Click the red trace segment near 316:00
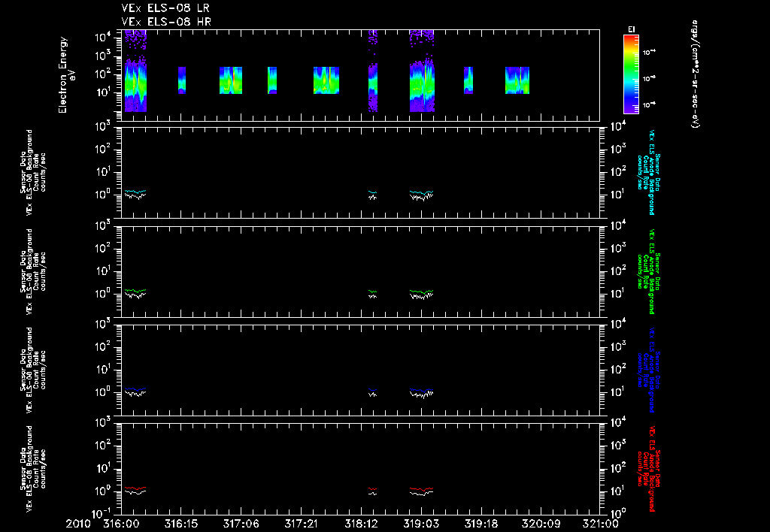 135,488
